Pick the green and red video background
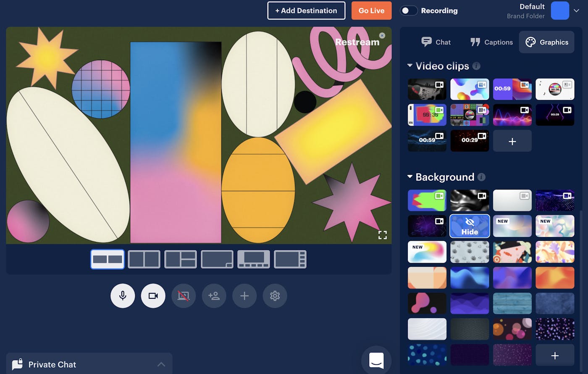 (427, 200)
